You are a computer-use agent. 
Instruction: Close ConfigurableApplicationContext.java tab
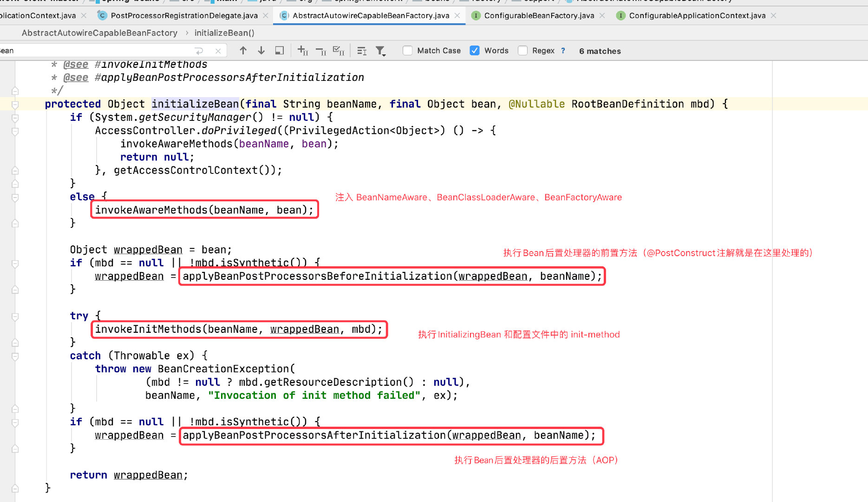[773, 15]
